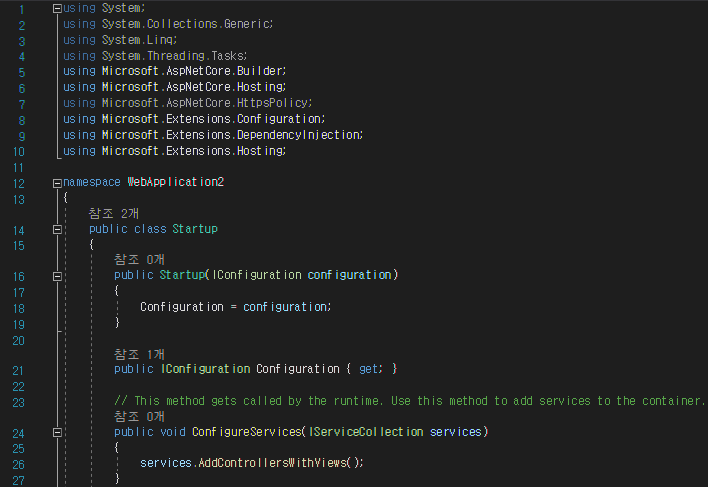Click the 'IConfiguration' parameter type on line 16

point(257,275)
